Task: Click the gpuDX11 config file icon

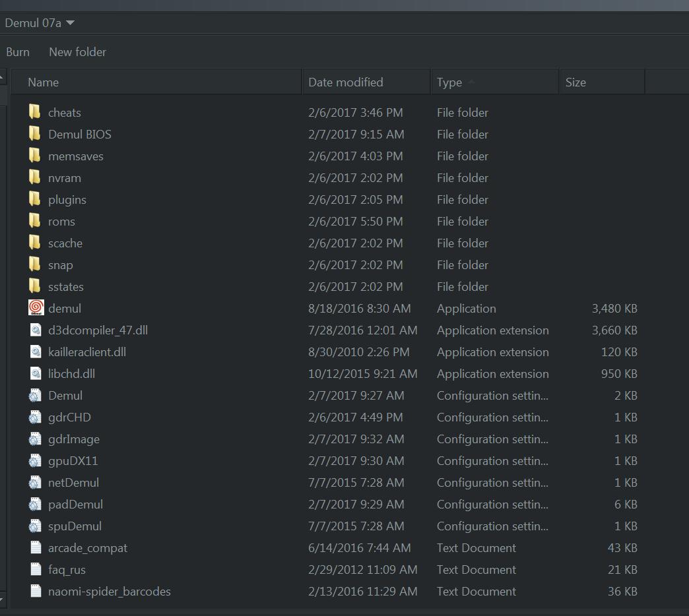Action: pos(35,460)
